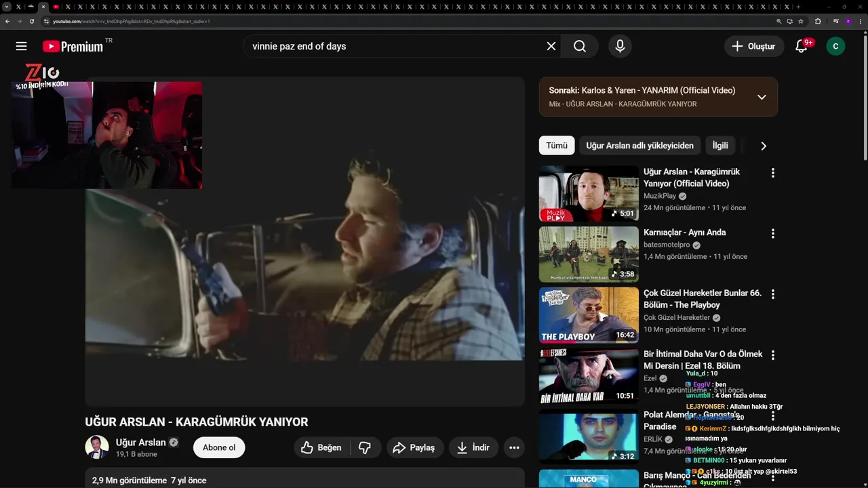Clear the search box with X icon
This screenshot has height=488, width=868.
pyautogui.click(x=551, y=46)
